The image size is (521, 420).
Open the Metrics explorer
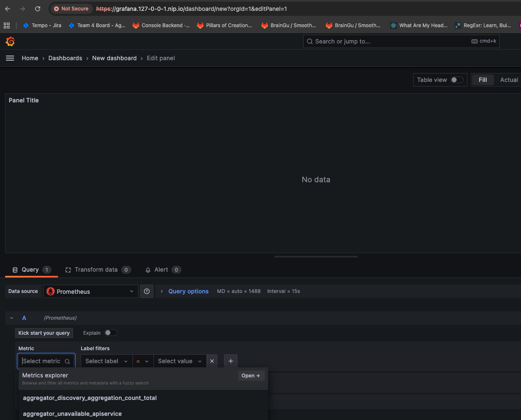click(x=251, y=376)
